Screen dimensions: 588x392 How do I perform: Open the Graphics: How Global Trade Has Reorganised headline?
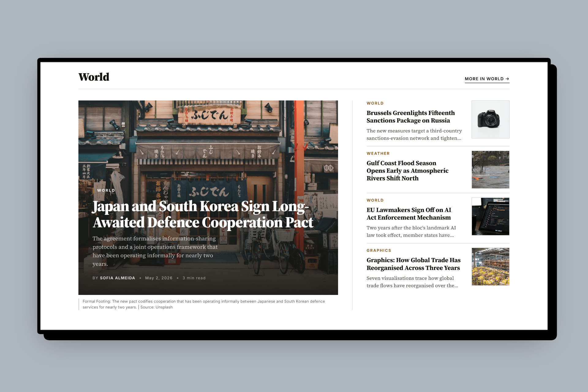[x=413, y=264]
